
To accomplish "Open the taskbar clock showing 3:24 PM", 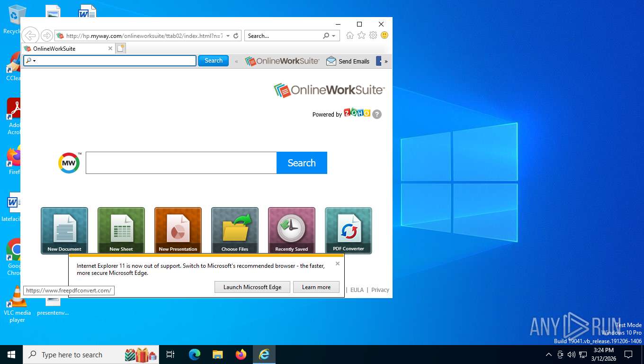I will (603, 355).
